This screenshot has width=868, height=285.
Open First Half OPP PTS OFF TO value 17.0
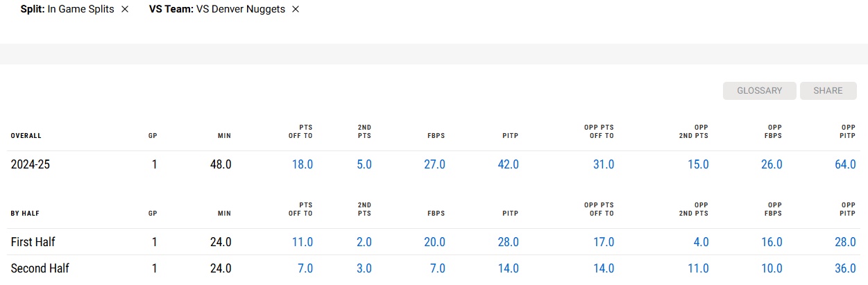603,242
